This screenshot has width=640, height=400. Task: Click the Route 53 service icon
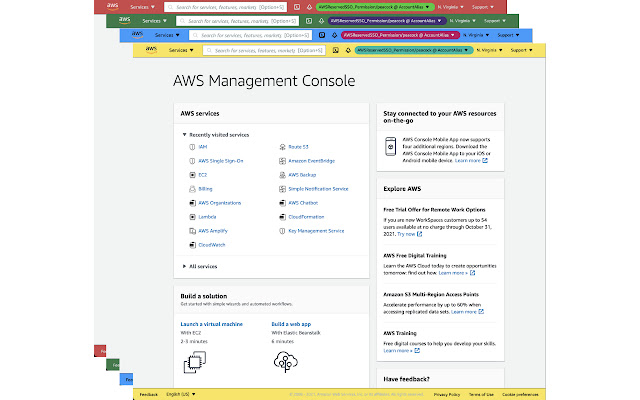pyautogui.click(x=282, y=147)
